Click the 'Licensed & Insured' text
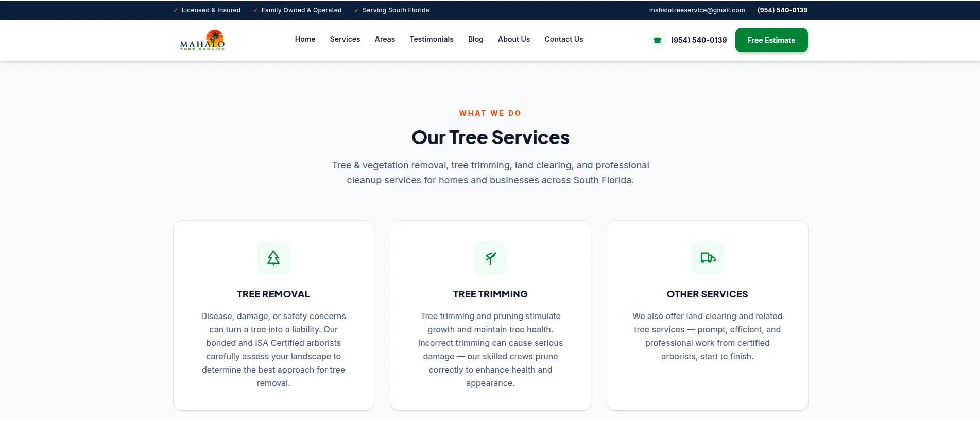 coord(211,10)
